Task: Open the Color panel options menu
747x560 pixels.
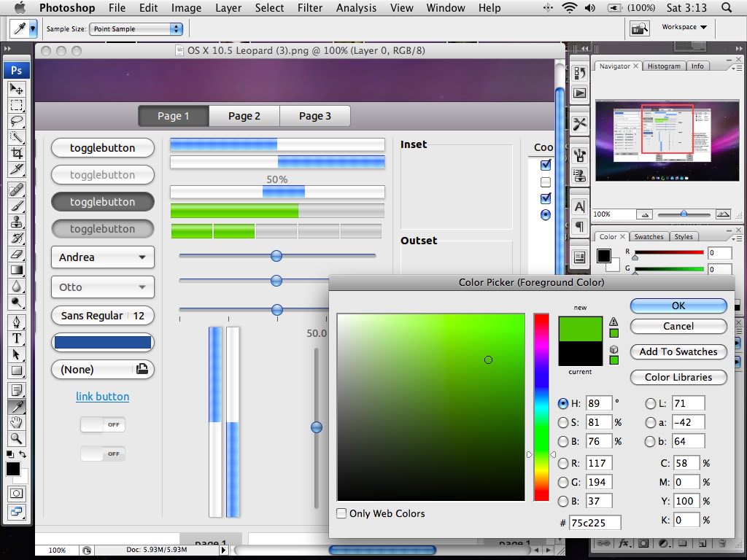Action: coord(737,238)
